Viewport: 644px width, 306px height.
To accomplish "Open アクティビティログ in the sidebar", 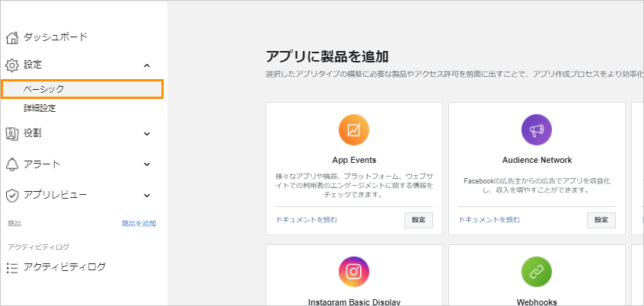I will [65, 267].
